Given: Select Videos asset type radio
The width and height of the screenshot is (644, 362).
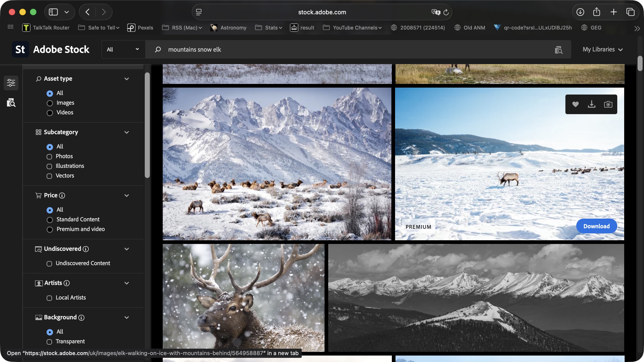Looking at the screenshot, I should [50, 113].
